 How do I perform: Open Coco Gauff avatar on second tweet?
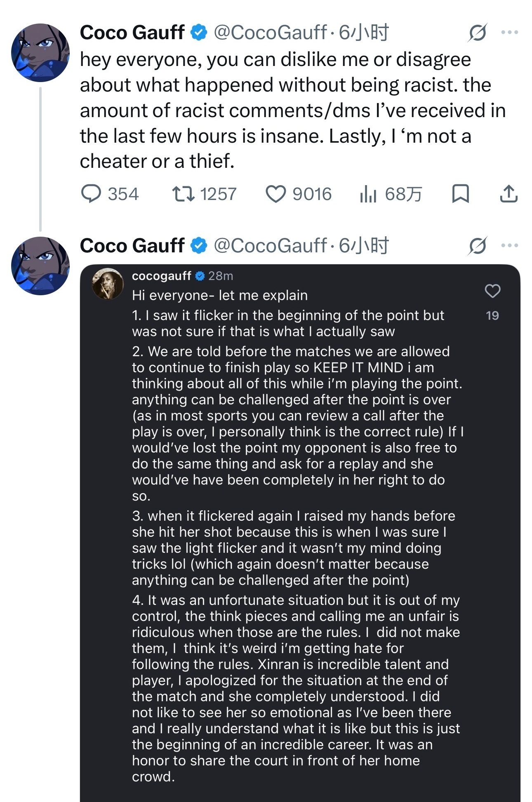click(40, 266)
